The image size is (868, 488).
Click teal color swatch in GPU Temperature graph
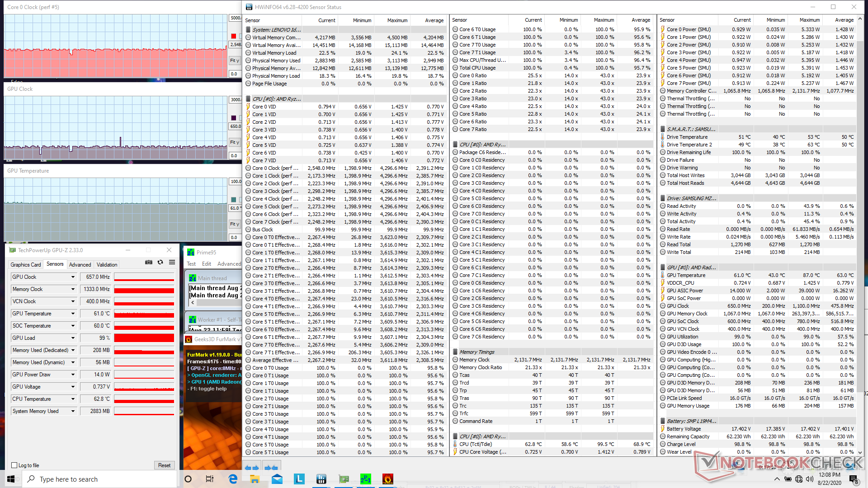tap(234, 200)
